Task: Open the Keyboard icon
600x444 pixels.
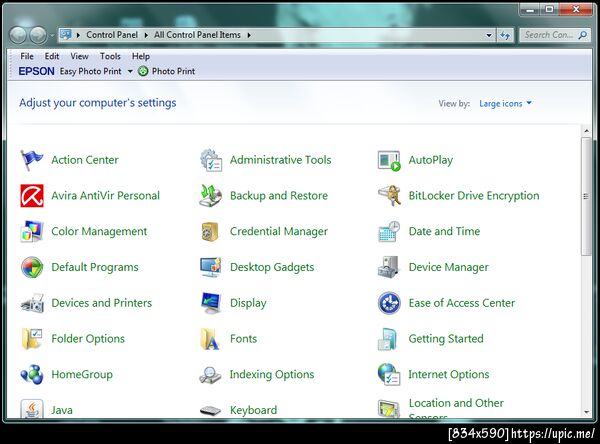Action: [x=210, y=410]
